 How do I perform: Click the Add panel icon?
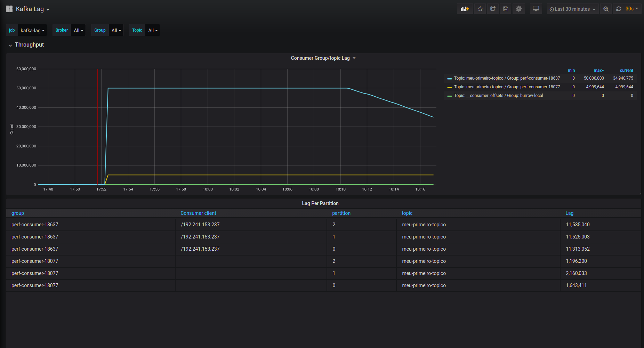(x=465, y=9)
